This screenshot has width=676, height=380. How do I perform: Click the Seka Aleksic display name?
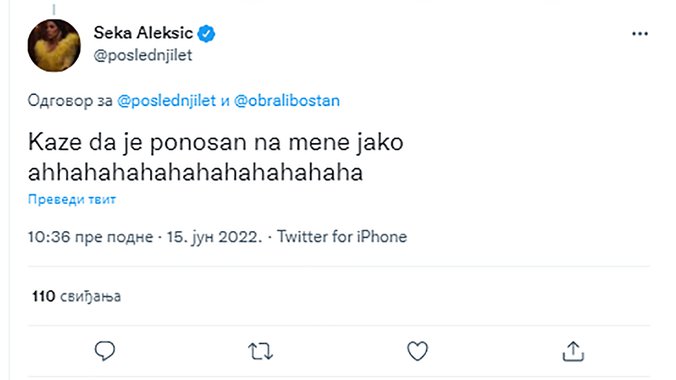143,33
